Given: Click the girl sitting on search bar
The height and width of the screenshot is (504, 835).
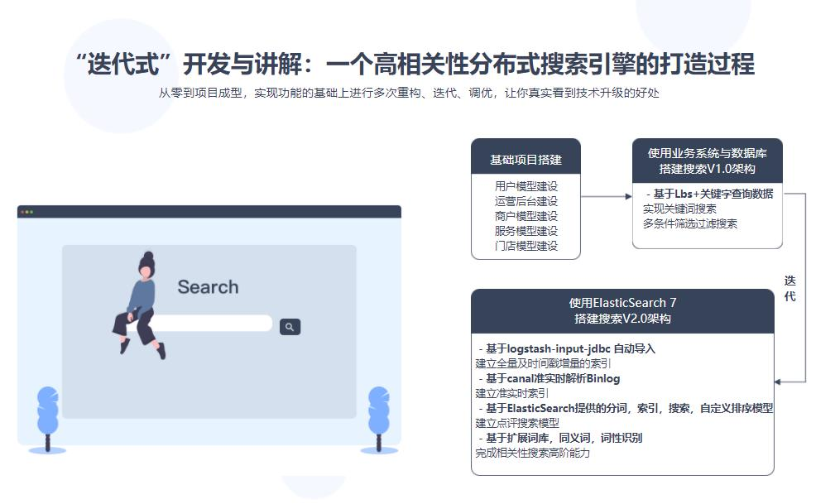Looking at the screenshot, I should click(141, 302).
